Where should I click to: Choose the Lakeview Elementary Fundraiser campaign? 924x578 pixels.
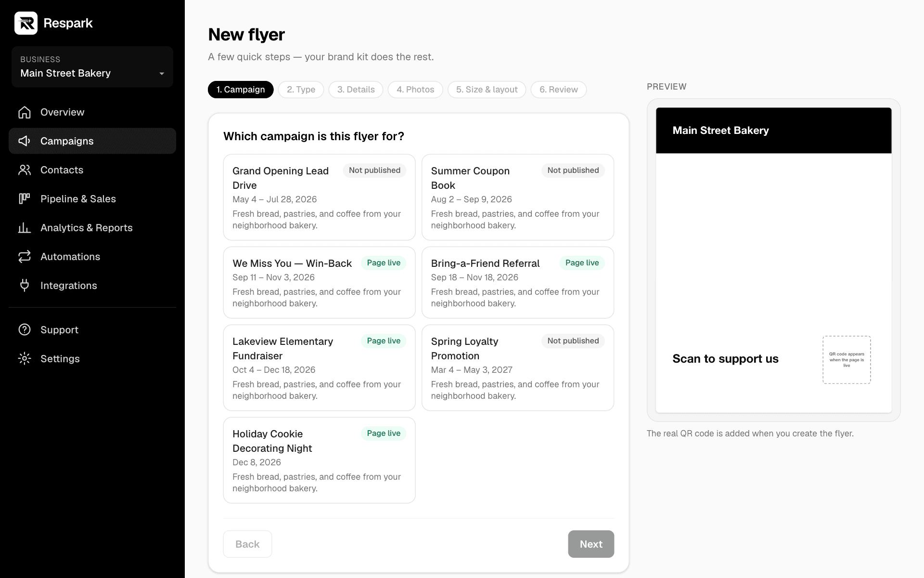click(320, 368)
